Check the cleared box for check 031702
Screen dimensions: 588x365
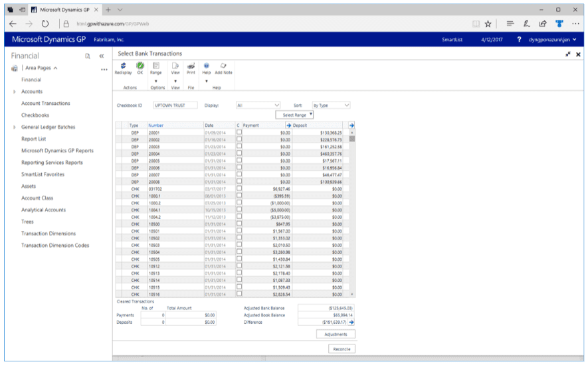tap(239, 188)
